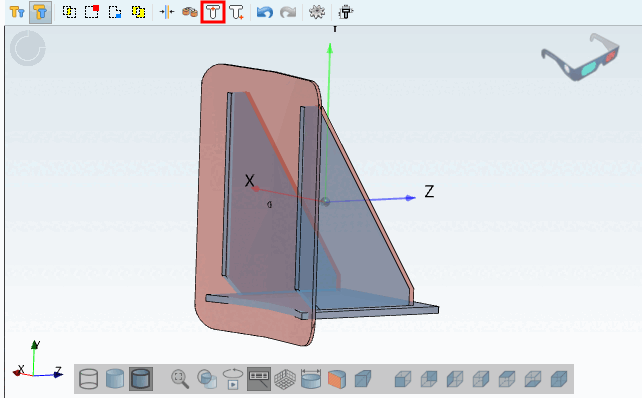The width and height of the screenshot is (642, 398).
Task: Toggle the highlighted large T-parts toolbar button
Action: pyautogui.click(x=41, y=12)
